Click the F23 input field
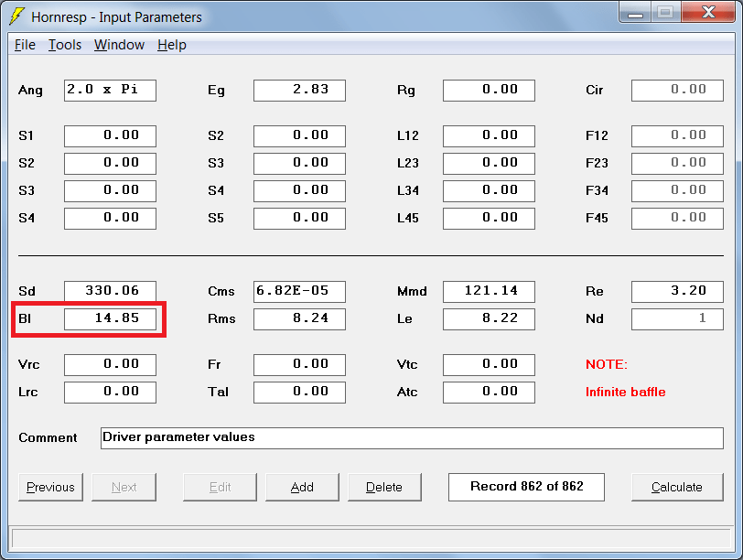Image resolution: width=743 pixels, height=560 pixels. click(678, 164)
